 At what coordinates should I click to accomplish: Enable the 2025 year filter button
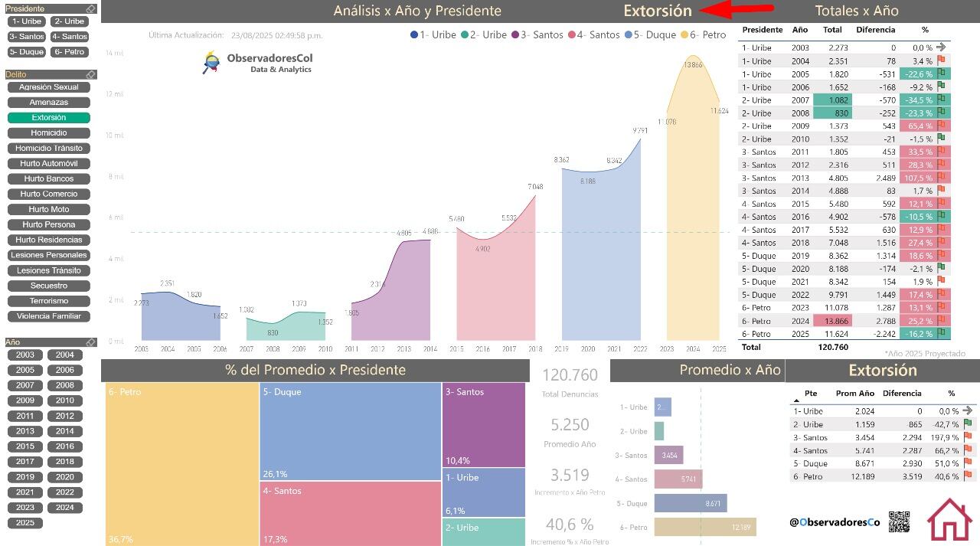[25, 523]
